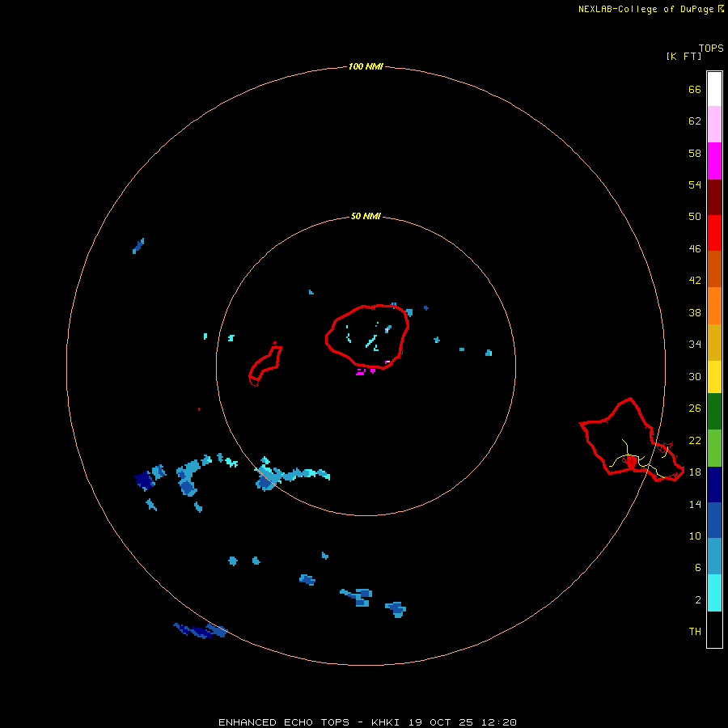
Task: Click the '50' legend value
Action: [695, 216]
